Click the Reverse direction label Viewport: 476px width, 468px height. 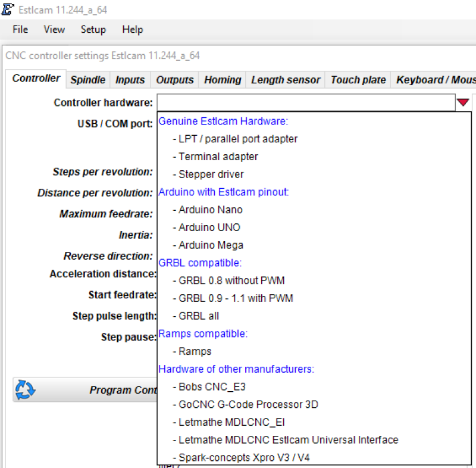click(x=108, y=256)
